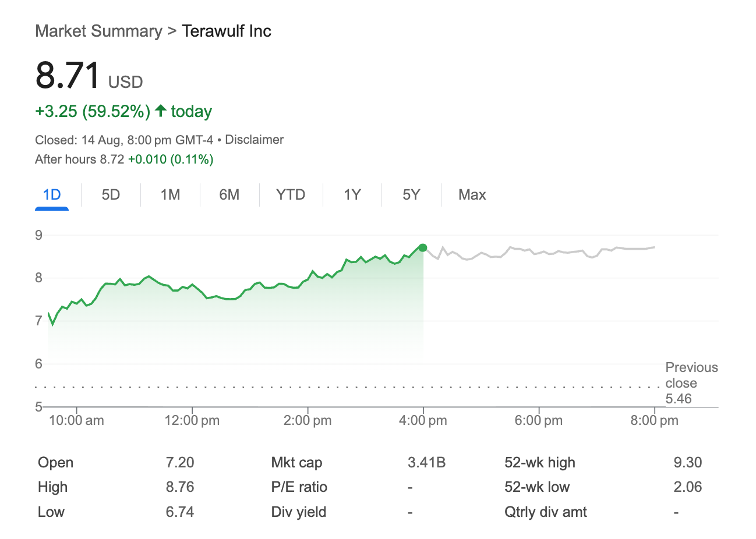Select the Max range tab
Screen dimensions: 756x539
pyautogui.click(x=472, y=194)
